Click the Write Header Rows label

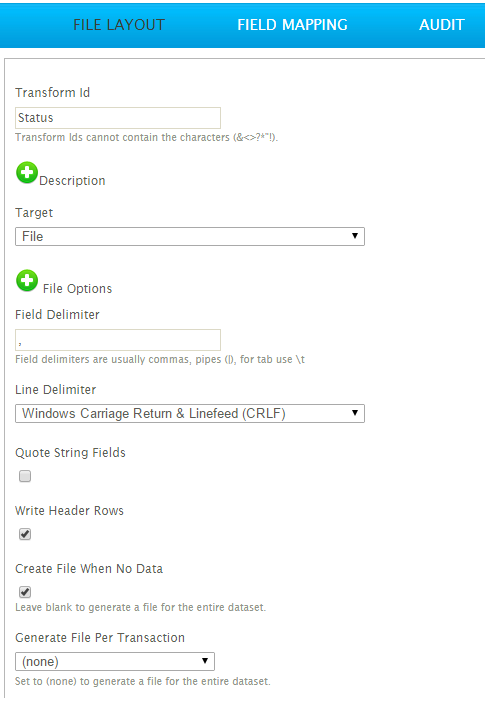point(70,511)
